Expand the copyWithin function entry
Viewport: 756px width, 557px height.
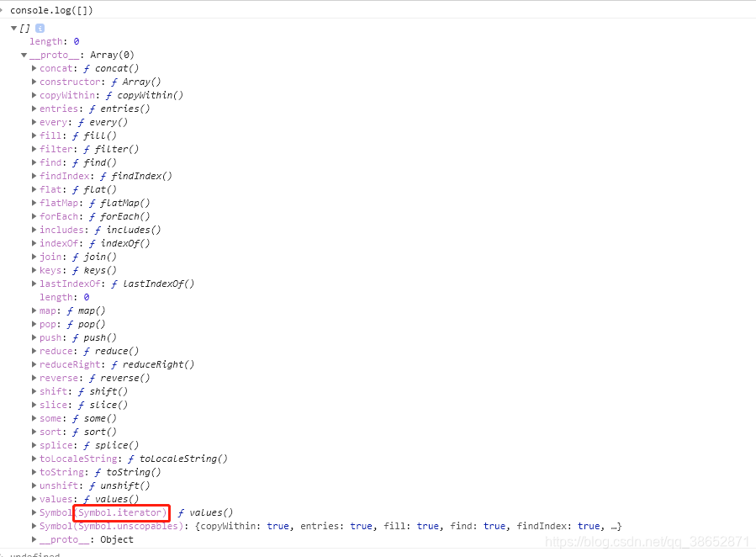coord(34,95)
